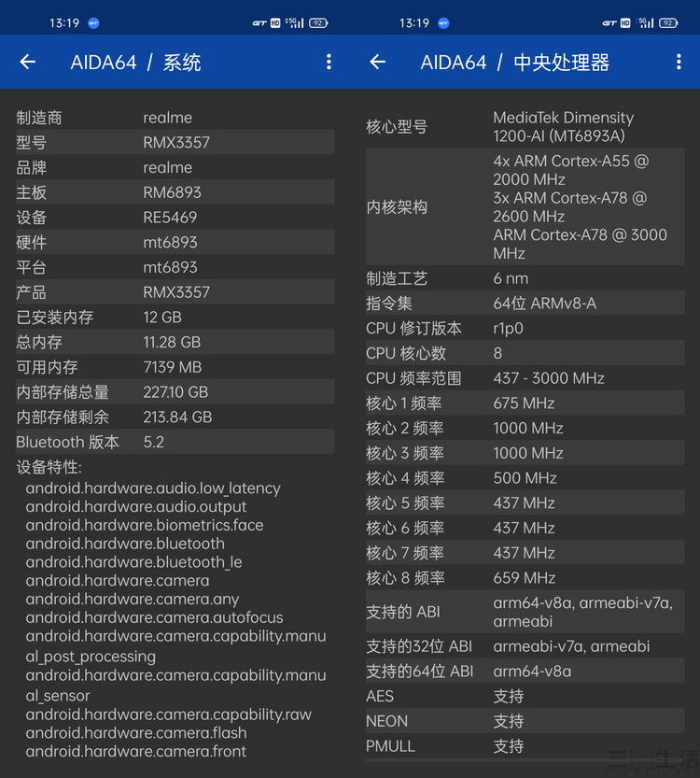
Task: Tap the GT mode icon in right status bar
Action: (609, 22)
